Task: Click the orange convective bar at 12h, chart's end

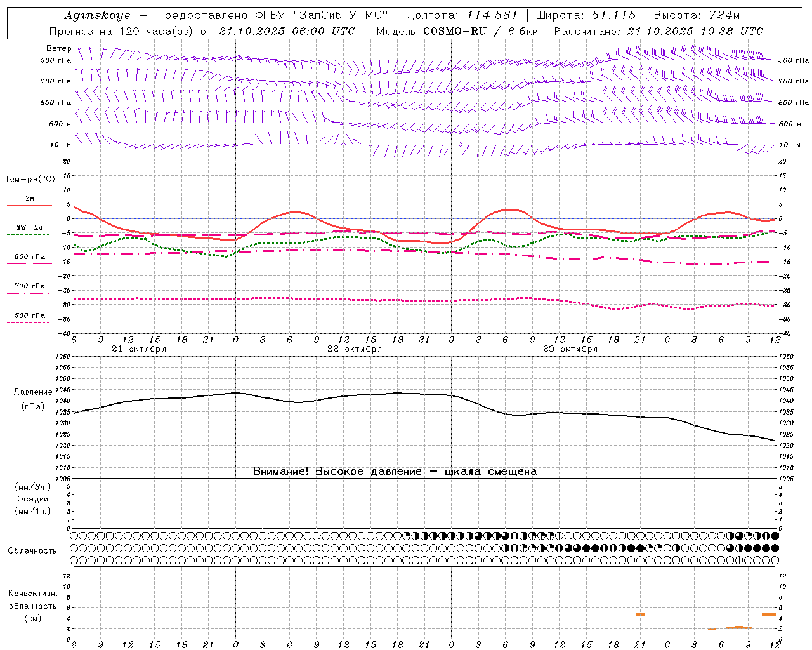Action: coord(769,614)
